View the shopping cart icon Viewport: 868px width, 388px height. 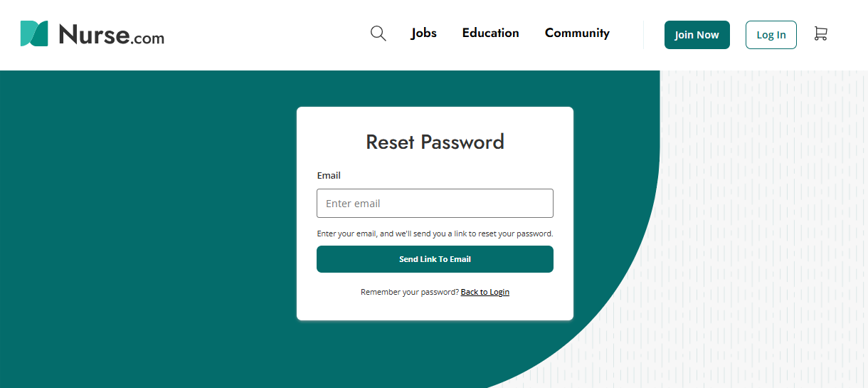[820, 33]
